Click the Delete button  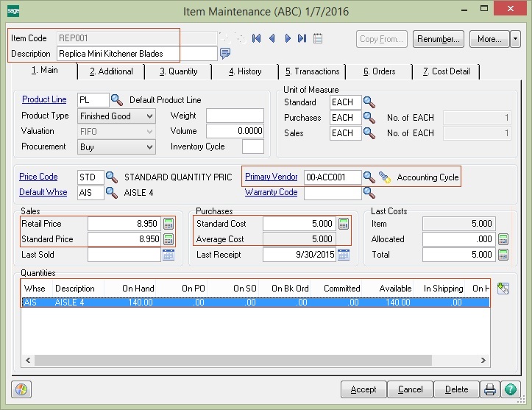pos(456,389)
